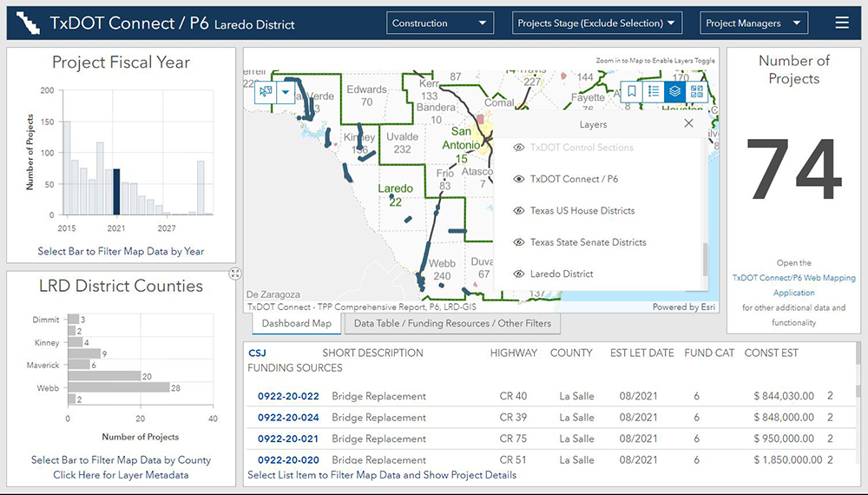Select the highlighted 2021 fiscal year bar

pos(115,192)
